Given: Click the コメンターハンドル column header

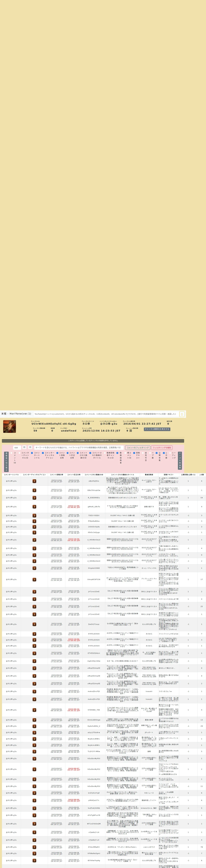Looking at the screenshot, I should click(x=11, y=475).
